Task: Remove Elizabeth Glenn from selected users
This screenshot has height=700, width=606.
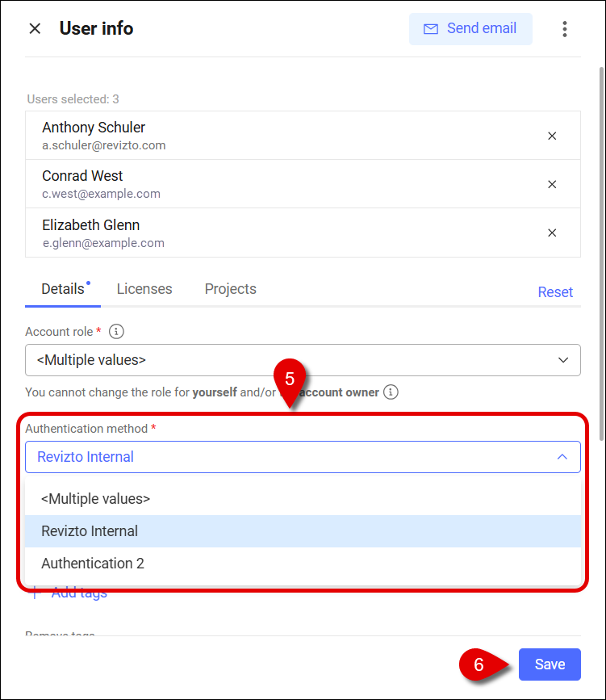Action: coord(552,233)
